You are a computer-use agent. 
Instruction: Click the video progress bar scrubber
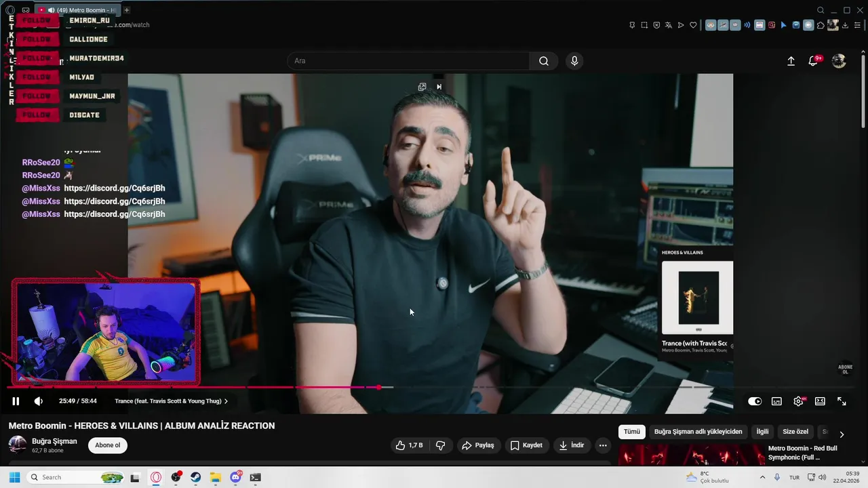378,387
